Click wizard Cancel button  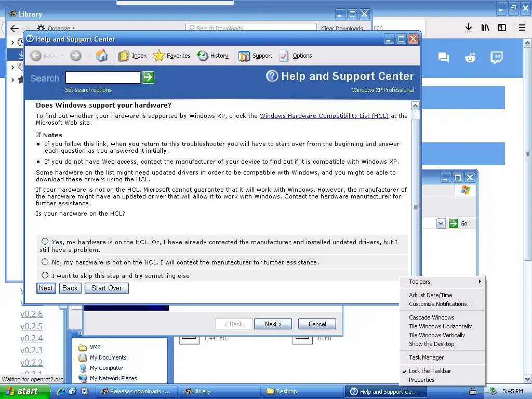(x=317, y=324)
